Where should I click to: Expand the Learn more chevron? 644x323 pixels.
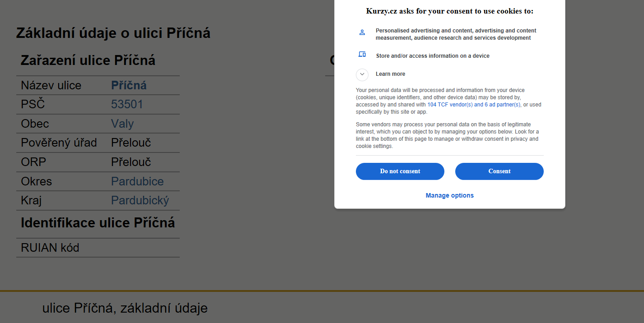(362, 74)
